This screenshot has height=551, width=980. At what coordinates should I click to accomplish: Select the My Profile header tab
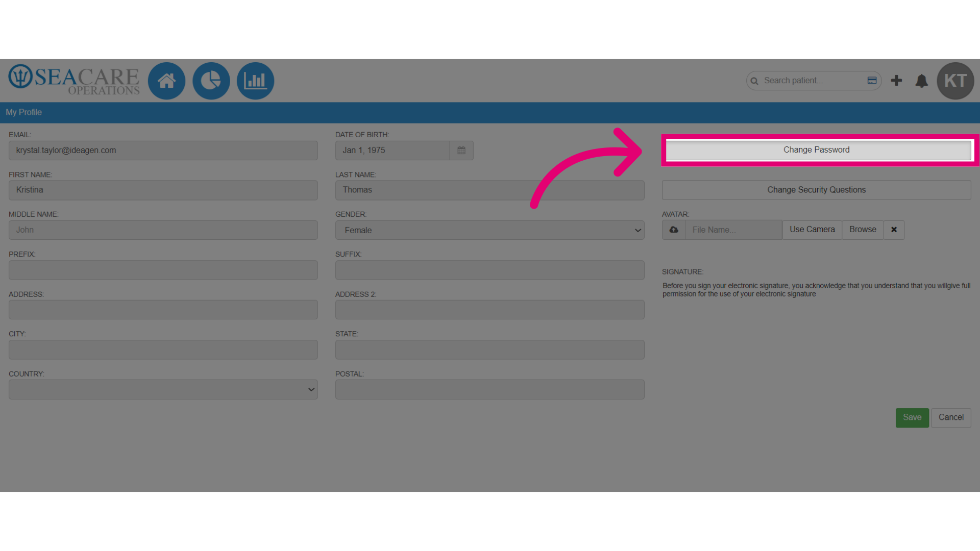pos(23,112)
